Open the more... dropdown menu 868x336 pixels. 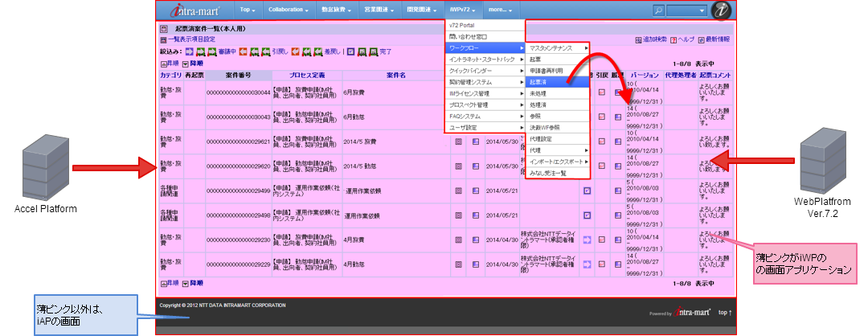point(500,10)
